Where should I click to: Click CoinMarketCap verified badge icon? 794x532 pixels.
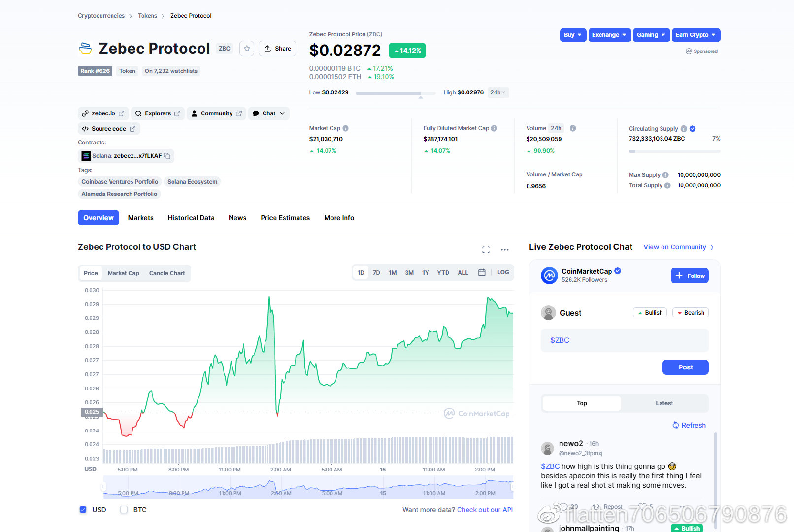point(618,271)
